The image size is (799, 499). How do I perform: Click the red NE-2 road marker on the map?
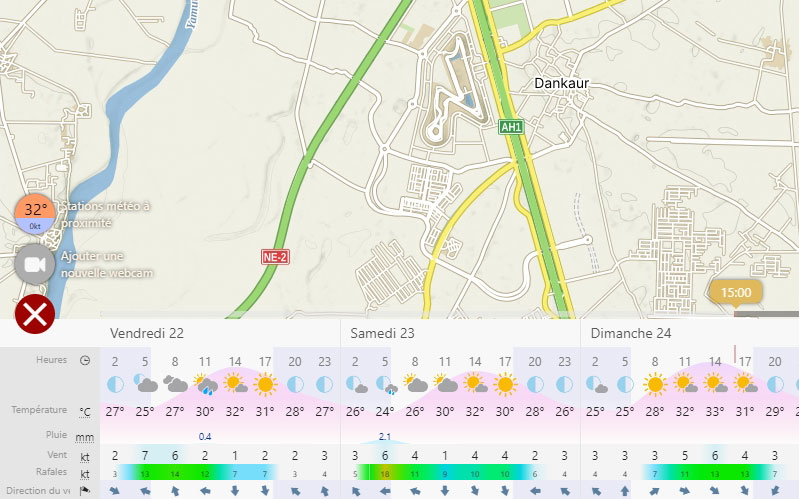click(276, 257)
